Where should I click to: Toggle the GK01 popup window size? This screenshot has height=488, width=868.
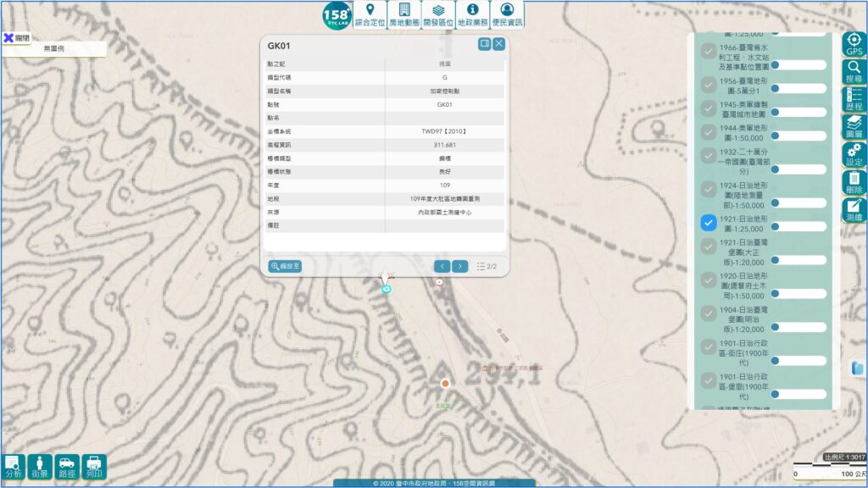tap(484, 44)
